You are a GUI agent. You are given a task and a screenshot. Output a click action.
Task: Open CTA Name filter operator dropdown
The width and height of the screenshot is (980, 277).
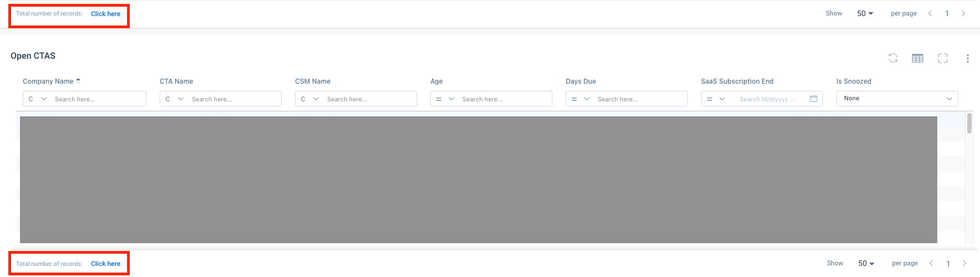click(174, 99)
